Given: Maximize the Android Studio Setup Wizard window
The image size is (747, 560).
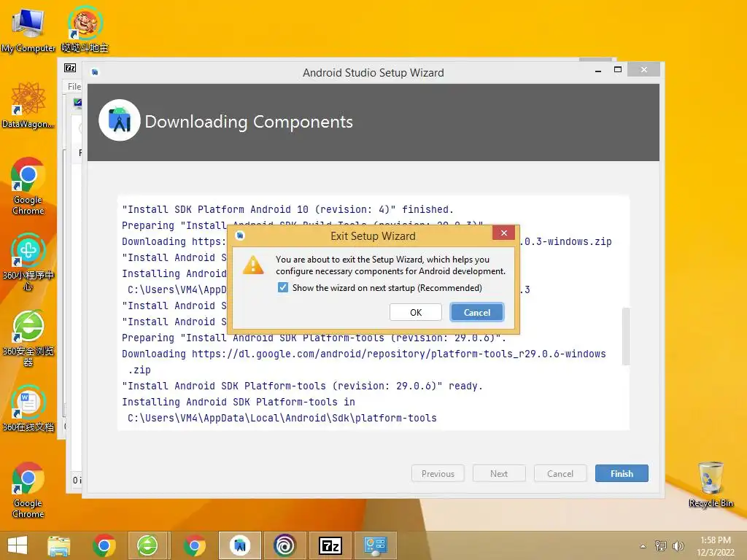Looking at the screenshot, I should (618, 69).
